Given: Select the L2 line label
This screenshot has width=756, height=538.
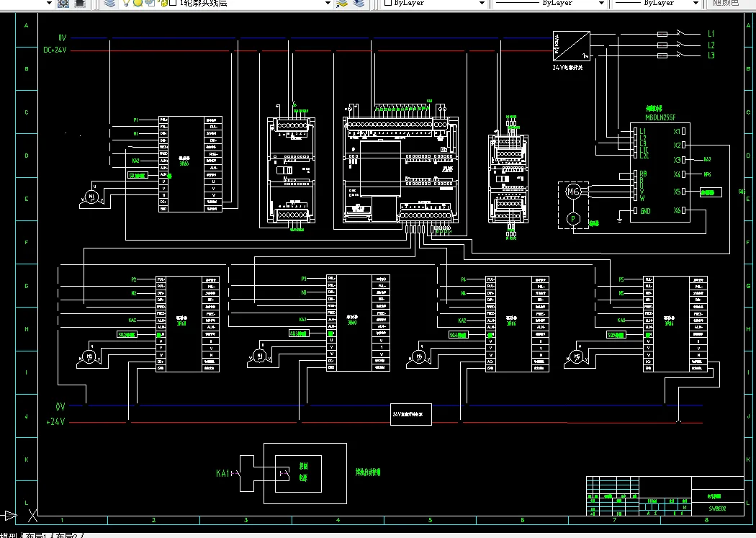Looking at the screenshot, I should (711, 45).
